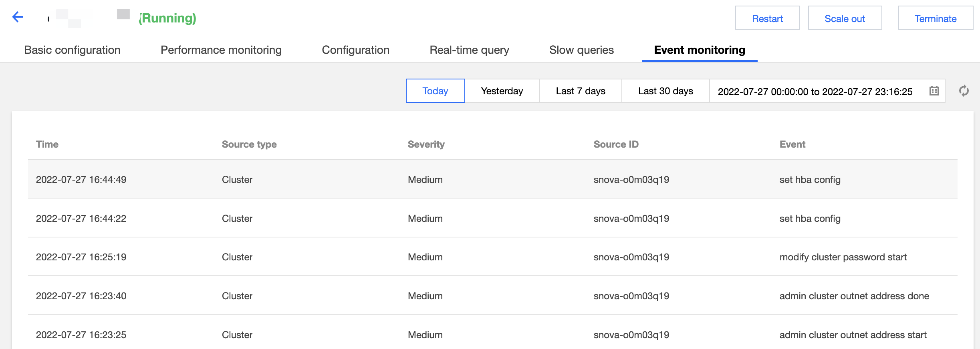980x349 pixels.
Task: Click the refresh events icon
Action: click(x=964, y=91)
